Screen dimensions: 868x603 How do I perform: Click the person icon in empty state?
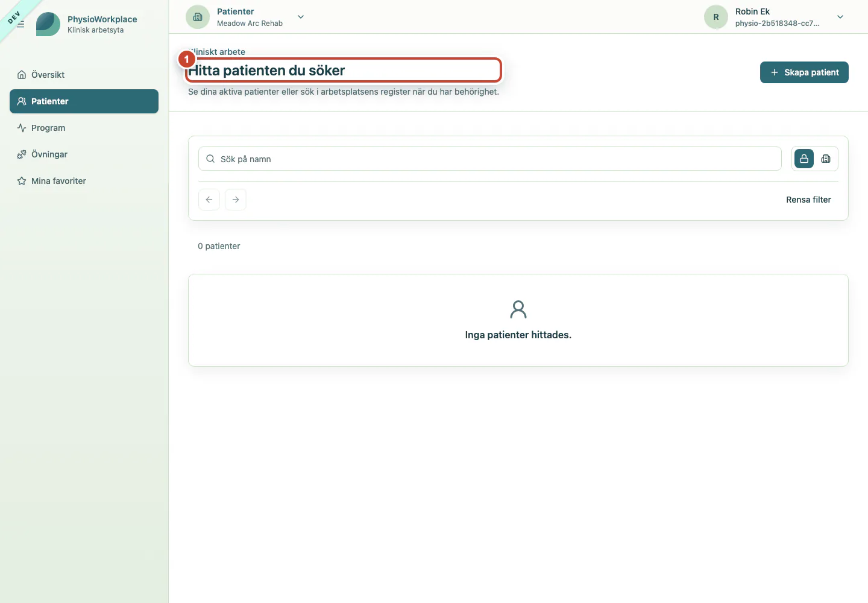click(518, 309)
